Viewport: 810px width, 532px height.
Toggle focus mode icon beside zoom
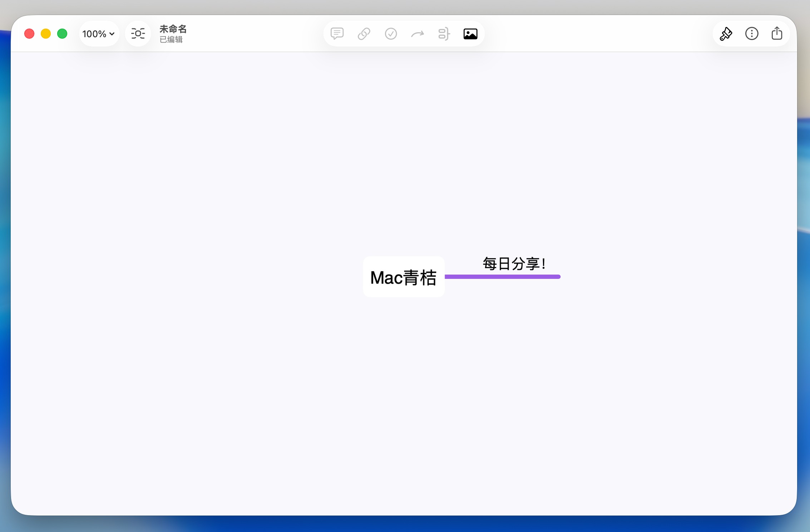[138, 34]
